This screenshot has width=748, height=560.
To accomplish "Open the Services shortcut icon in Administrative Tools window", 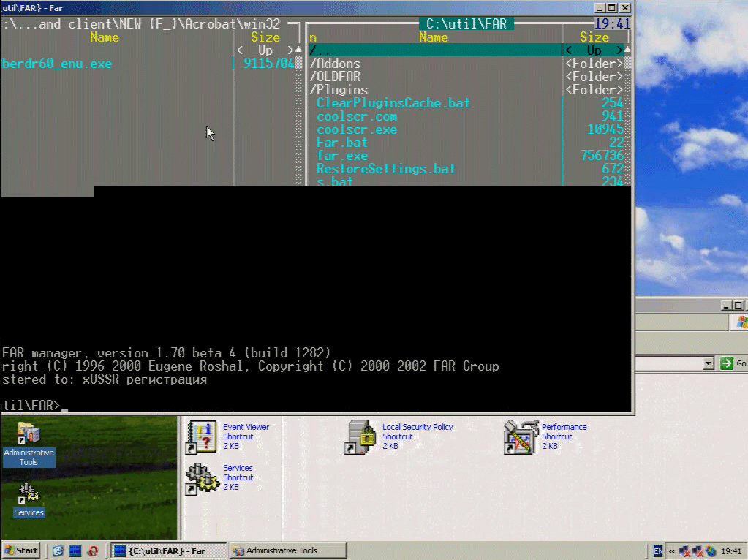I will (202, 478).
